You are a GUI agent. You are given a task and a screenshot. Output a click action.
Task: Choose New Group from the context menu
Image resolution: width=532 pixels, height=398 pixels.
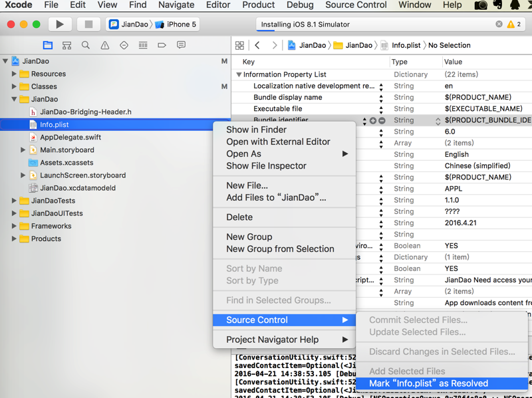click(285, 237)
